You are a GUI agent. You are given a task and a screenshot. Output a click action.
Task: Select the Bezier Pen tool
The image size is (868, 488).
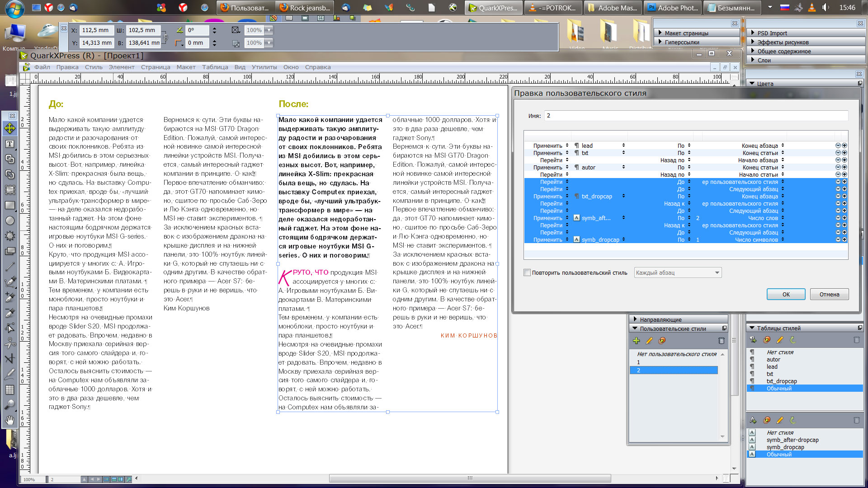pyautogui.click(x=10, y=282)
